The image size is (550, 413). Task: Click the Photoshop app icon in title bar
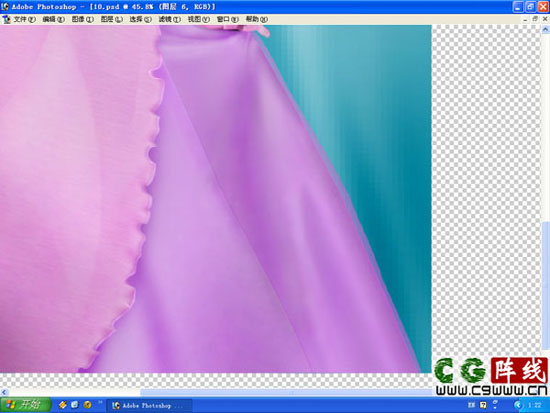click(5, 6)
